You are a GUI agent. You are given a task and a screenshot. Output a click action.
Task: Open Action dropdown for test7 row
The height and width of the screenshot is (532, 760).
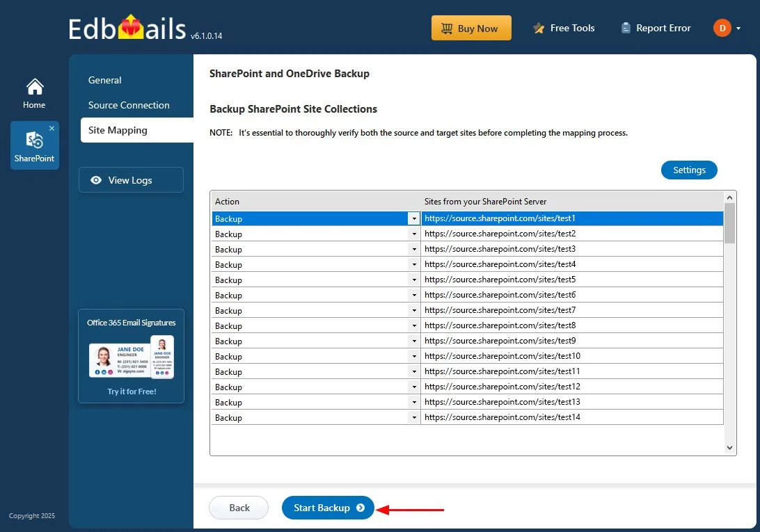tap(414, 310)
